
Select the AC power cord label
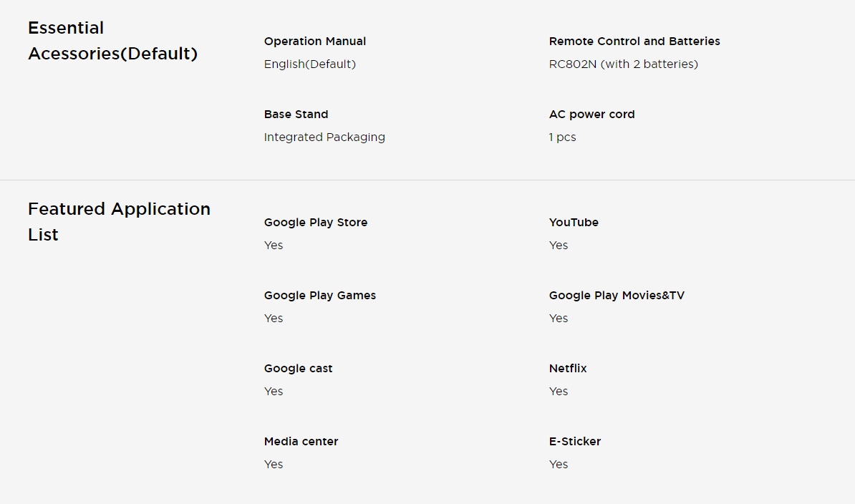pos(591,115)
